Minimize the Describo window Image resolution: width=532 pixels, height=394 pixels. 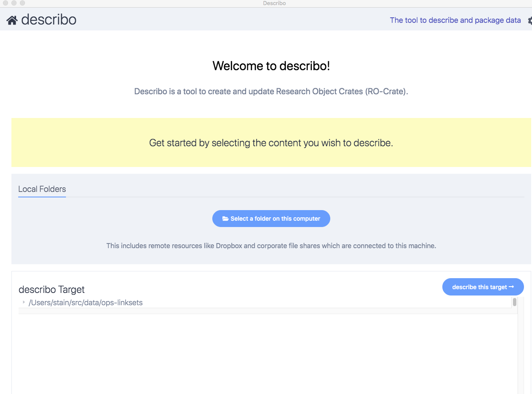[14, 3]
